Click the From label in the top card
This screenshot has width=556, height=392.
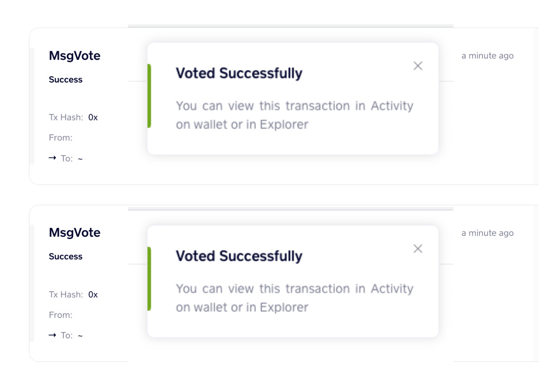tap(61, 138)
